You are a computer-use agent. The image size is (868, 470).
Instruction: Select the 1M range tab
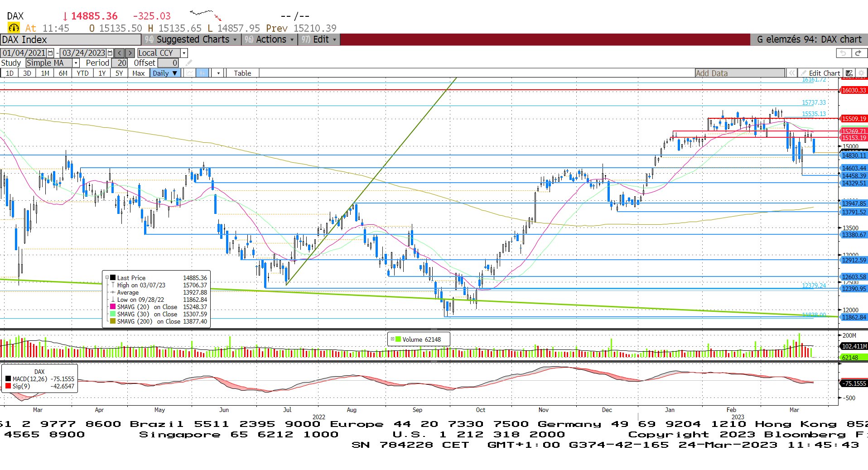pyautogui.click(x=45, y=73)
